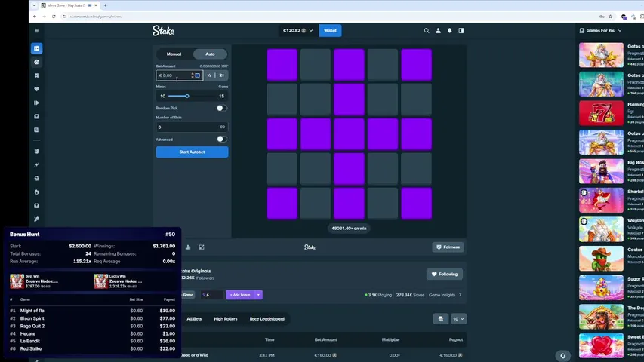Click the infinity icon in Number of Bets
Image resolution: width=644 pixels, height=362 pixels.
click(222, 127)
